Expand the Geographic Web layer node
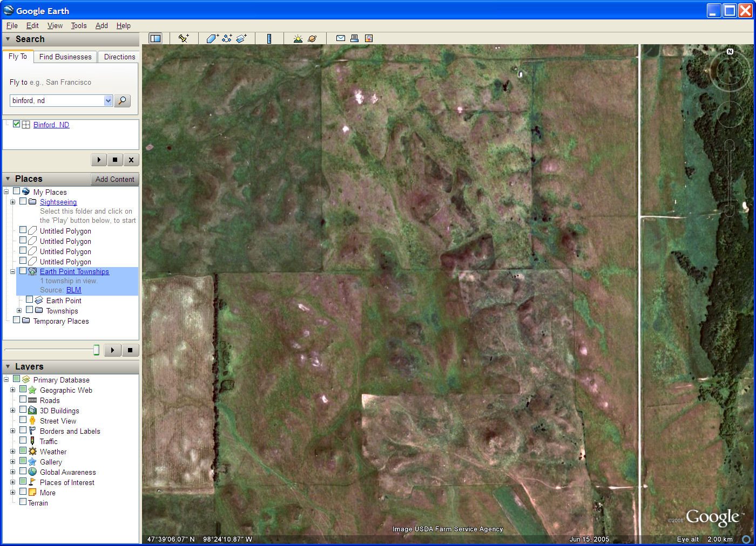Screen dimensions: 756x546 click(13, 390)
